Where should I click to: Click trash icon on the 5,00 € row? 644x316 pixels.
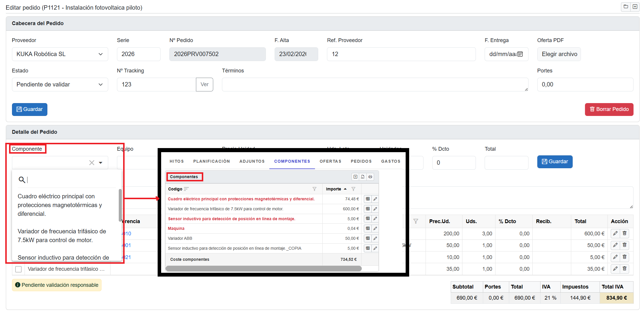click(624, 257)
